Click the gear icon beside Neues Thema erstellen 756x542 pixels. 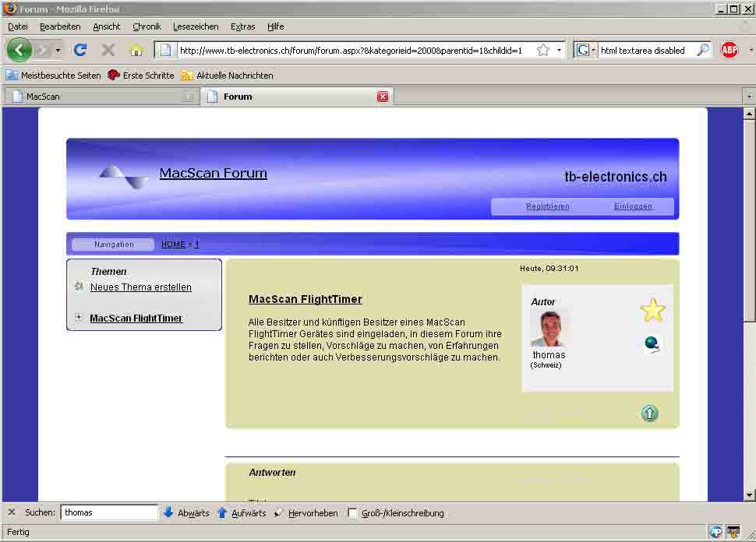pos(79,286)
